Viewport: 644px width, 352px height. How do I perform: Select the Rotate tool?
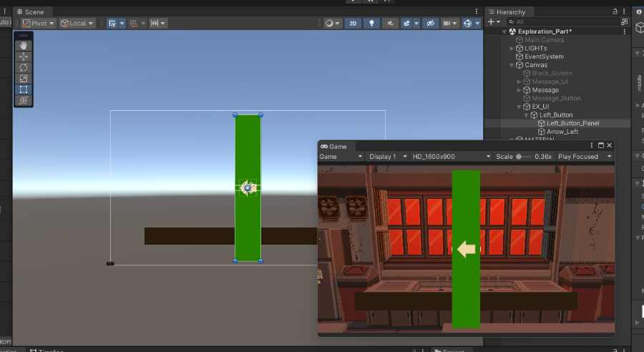coord(24,67)
